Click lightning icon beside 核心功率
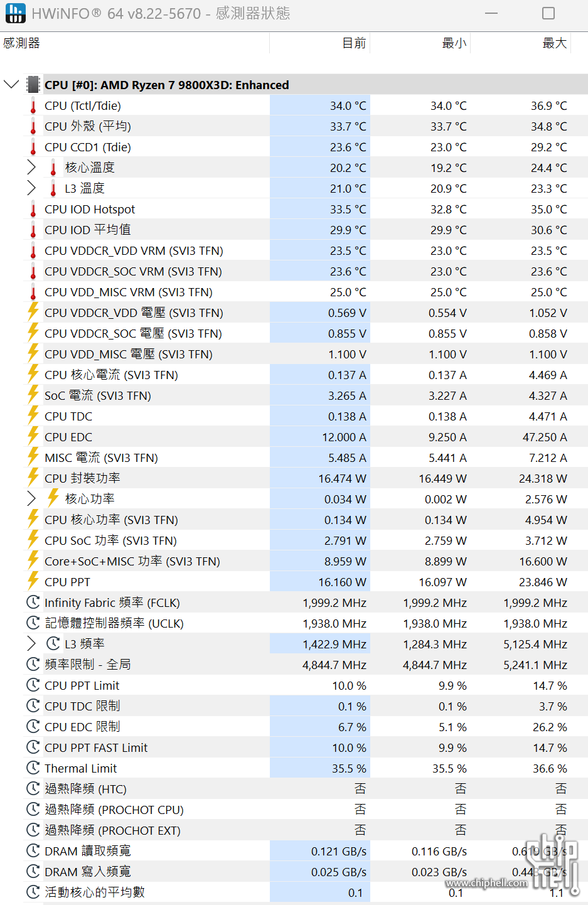 point(53,498)
